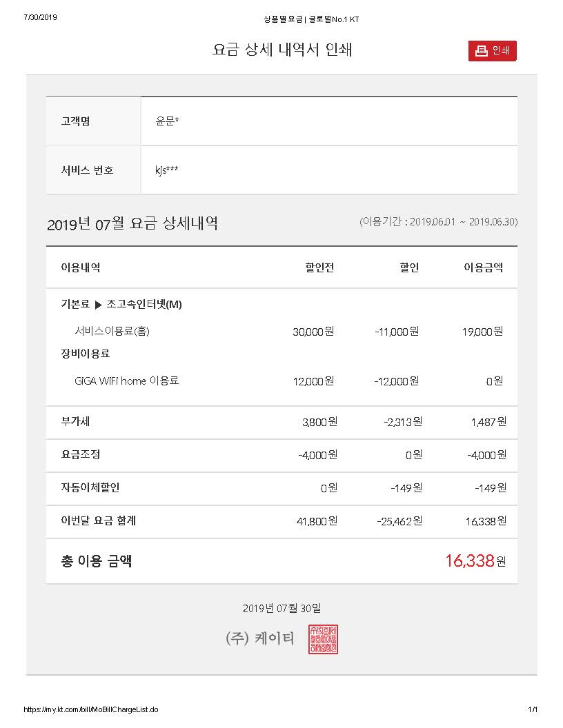Screen dimensions: 563x728
Task: Click the GiGA WiFi home 이용료 row label
Action: pos(126,381)
